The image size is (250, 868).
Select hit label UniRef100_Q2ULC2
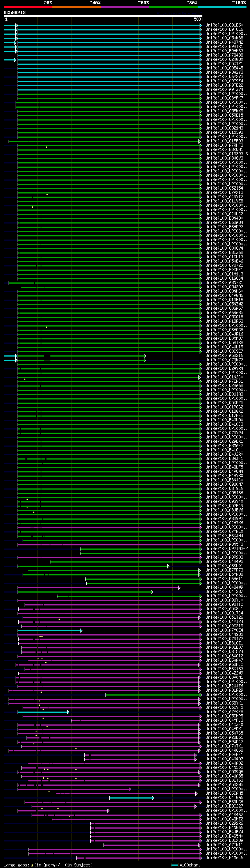click(x=224, y=214)
